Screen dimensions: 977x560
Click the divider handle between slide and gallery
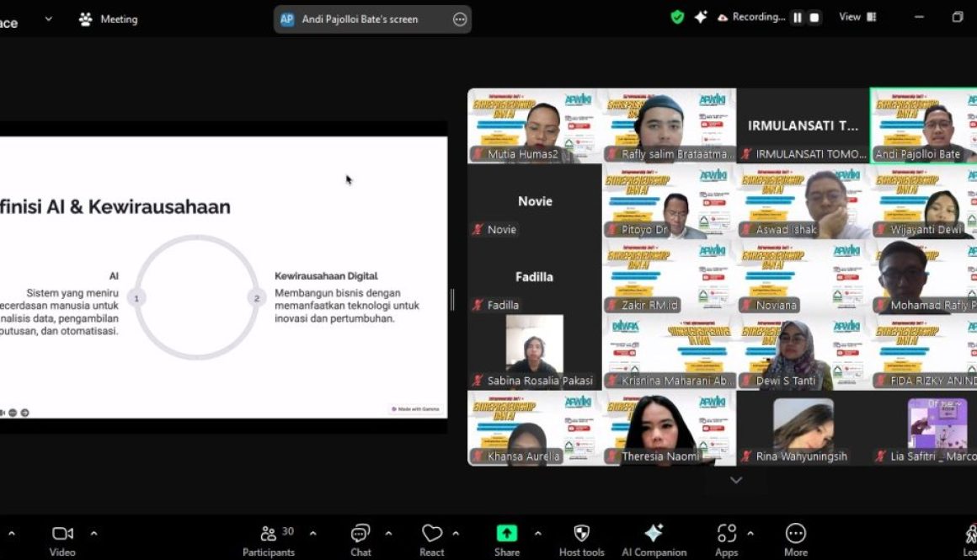coord(453,300)
